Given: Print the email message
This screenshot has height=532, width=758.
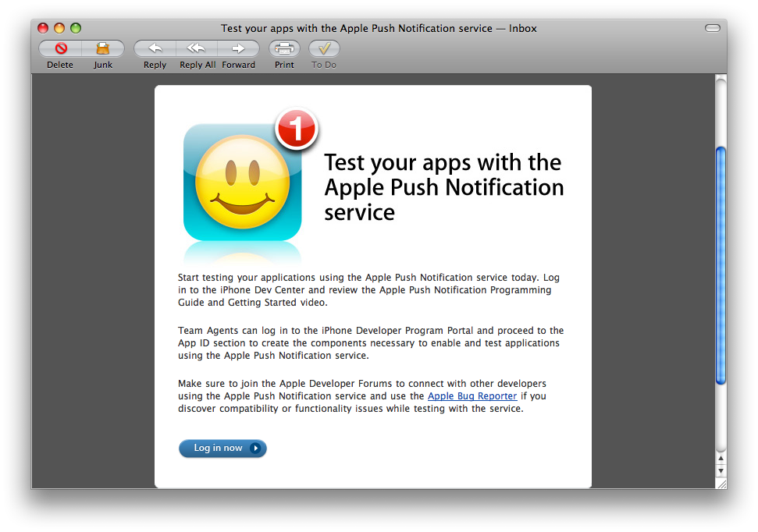Looking at the screenshot, I should pos(284,48).
